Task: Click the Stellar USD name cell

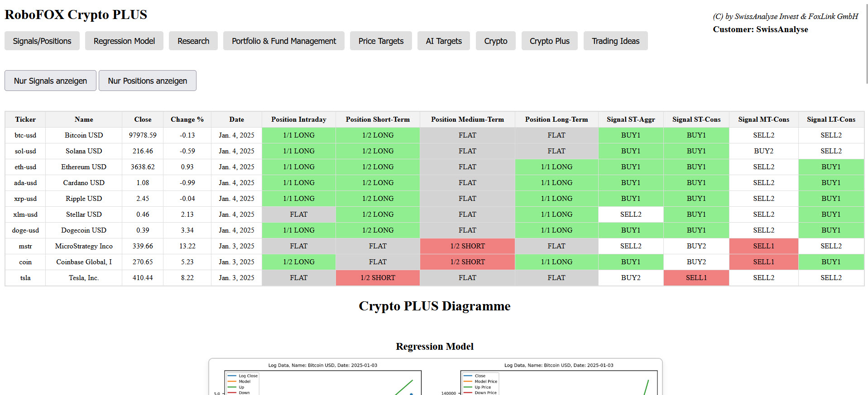Action: (x=84, y=214)
